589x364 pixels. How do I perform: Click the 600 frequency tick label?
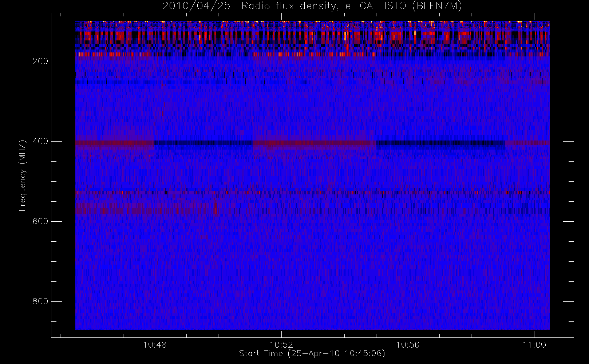coord(40,221)
